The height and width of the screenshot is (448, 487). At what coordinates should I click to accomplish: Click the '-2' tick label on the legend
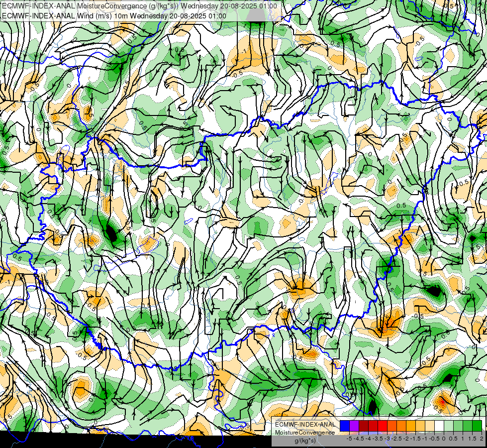pyautogui.click(x=406, y=439)
